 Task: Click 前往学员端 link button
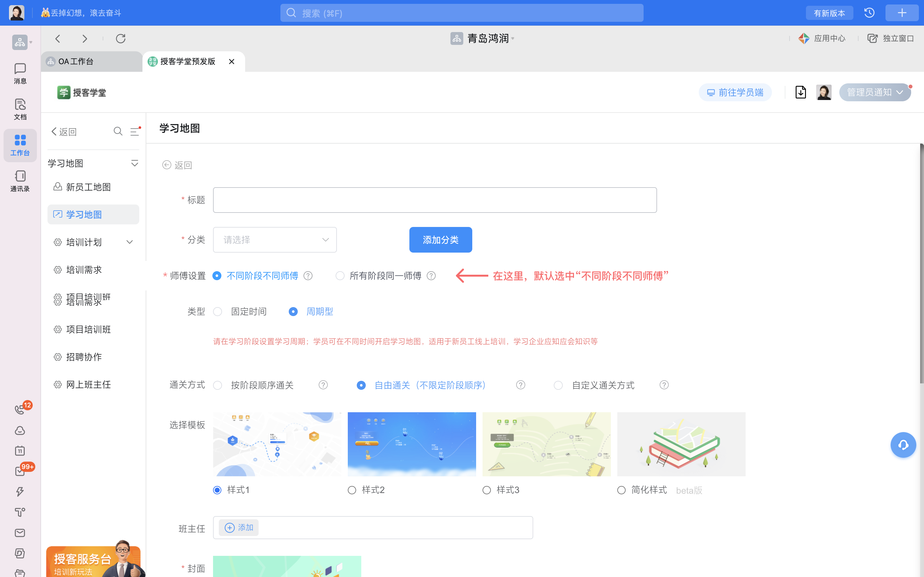pyautogui.click(x=735, y=92)
